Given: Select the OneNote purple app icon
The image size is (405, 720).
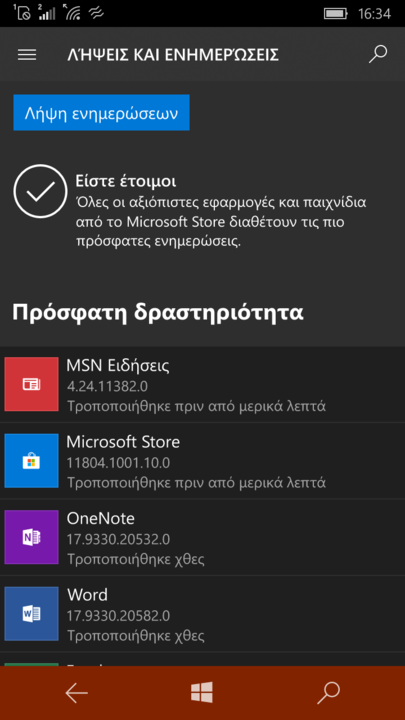Looking at the screenshot, I should (x=31, y=537).
